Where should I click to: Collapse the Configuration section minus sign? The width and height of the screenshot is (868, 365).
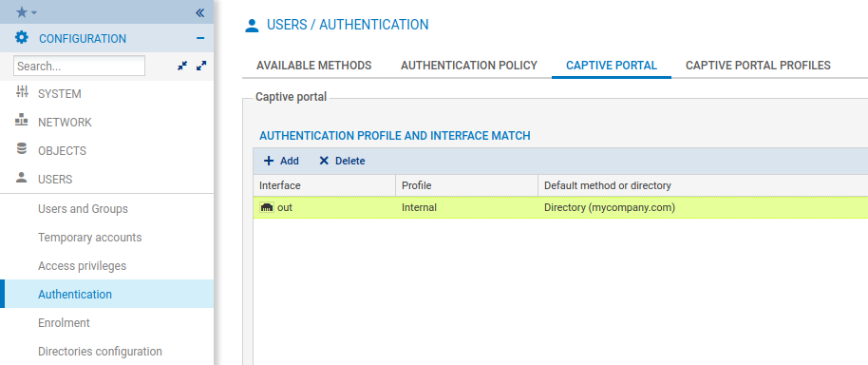pos(200,38)
